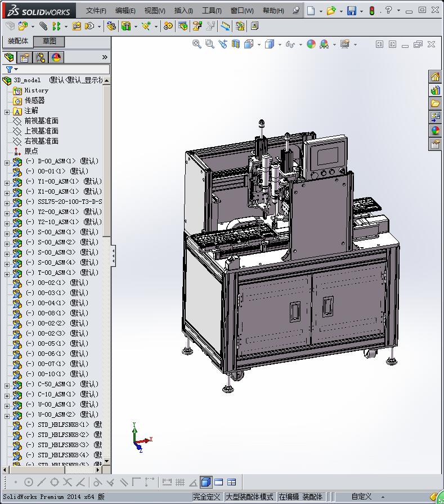Click the pin icon next to 帮助 menu
Viewport: 444px width, 504px height.
296,11
